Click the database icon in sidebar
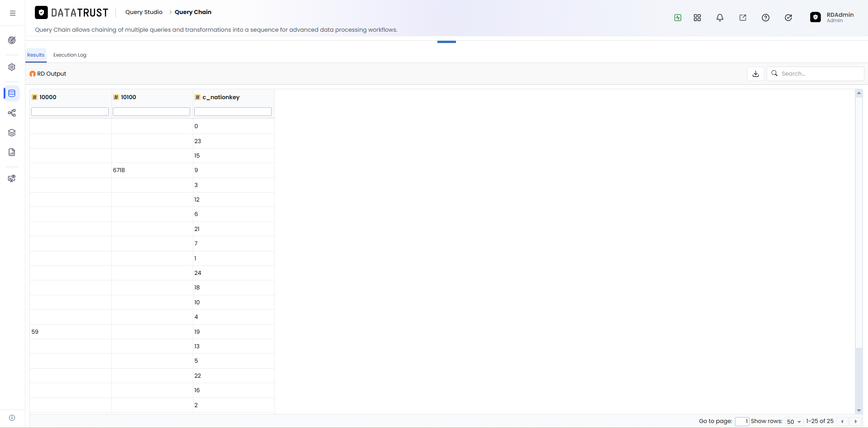The width and height of the screenshot is (868, 428). tap(12, 93)
